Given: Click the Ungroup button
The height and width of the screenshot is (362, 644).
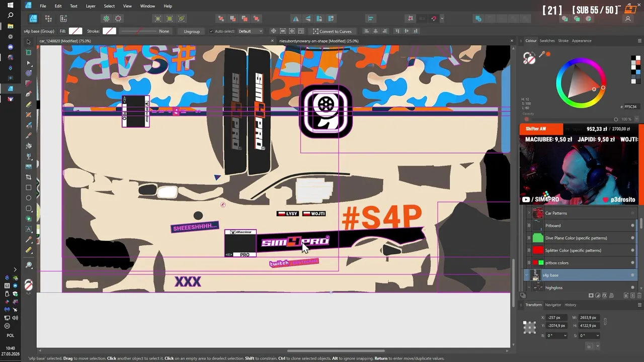Looking at the screenshot, I should tap(192, 31).
